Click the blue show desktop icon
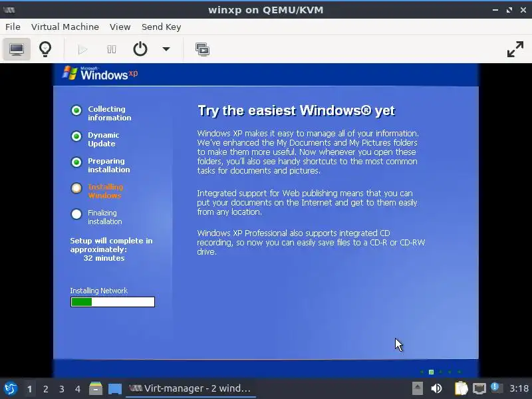532x399 pixels. pos(114,389)
